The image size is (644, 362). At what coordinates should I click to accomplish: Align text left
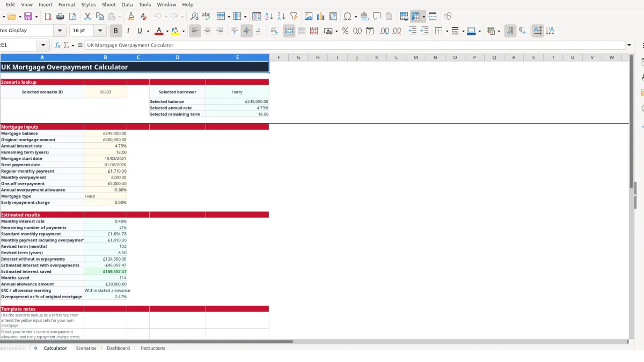(x=195, y=31)
